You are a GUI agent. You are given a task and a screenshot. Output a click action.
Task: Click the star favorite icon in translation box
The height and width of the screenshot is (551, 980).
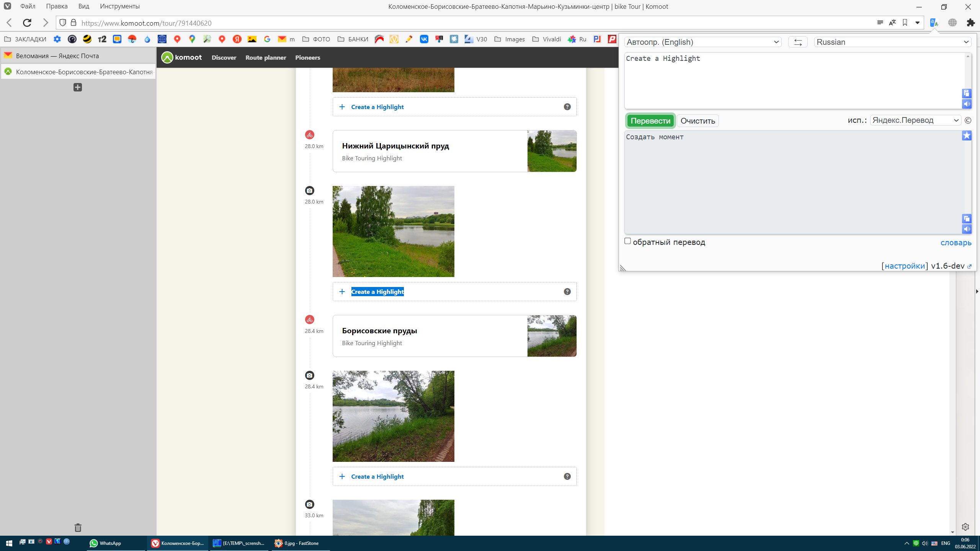point(967,136)
